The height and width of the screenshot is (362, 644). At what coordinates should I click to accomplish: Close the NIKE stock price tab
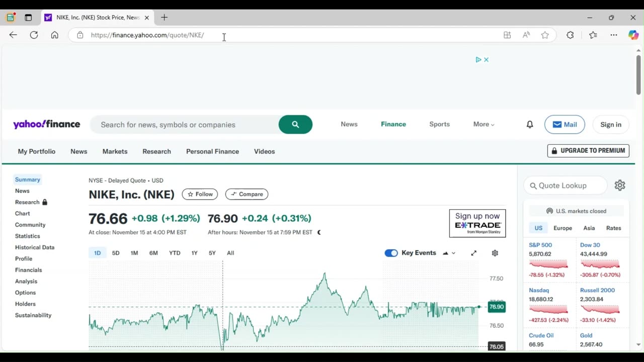click(x=146, y=18)
